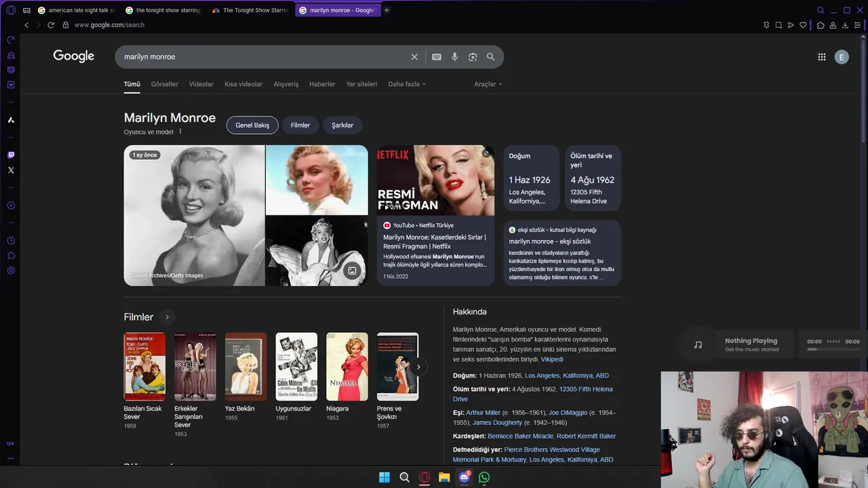The width and height of the screenshot is (868, 488).
Task: Select the Genel Bakış chip
Action: pos(252,125)
